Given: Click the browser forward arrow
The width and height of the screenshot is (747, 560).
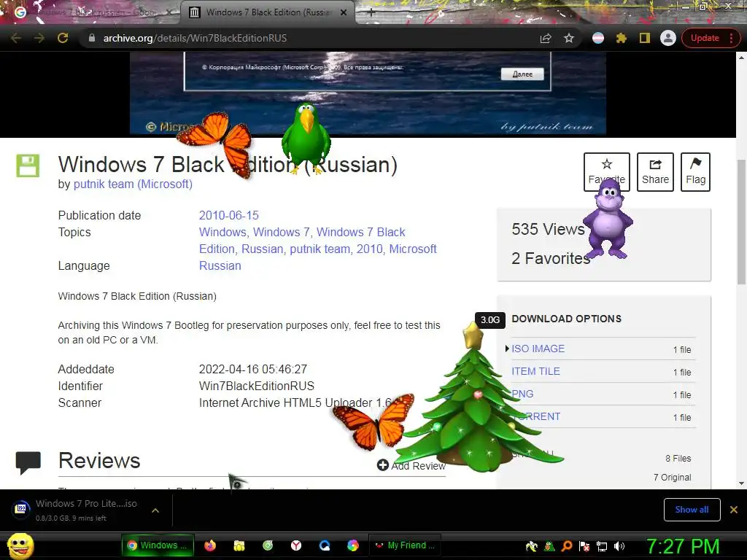Looking at the screenshot, I should click(39, 38).
